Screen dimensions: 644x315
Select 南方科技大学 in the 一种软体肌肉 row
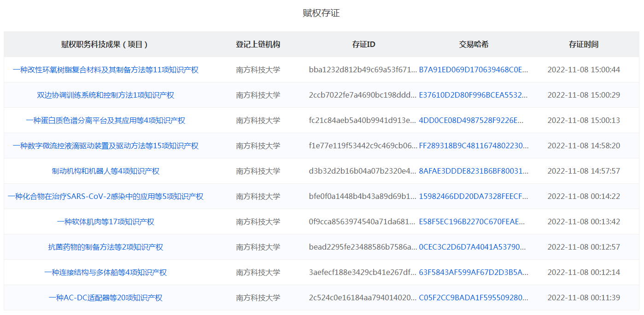tap(258, 222)
